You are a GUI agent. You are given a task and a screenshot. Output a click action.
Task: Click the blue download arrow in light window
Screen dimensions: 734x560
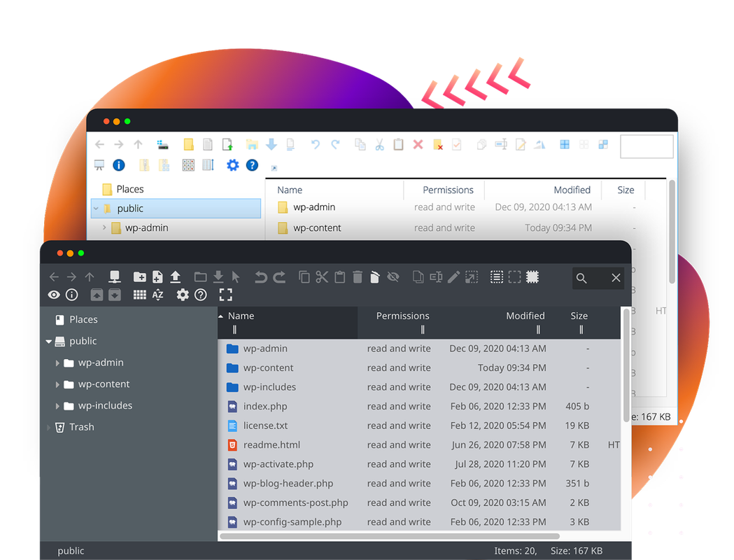(x=271, y=144)
